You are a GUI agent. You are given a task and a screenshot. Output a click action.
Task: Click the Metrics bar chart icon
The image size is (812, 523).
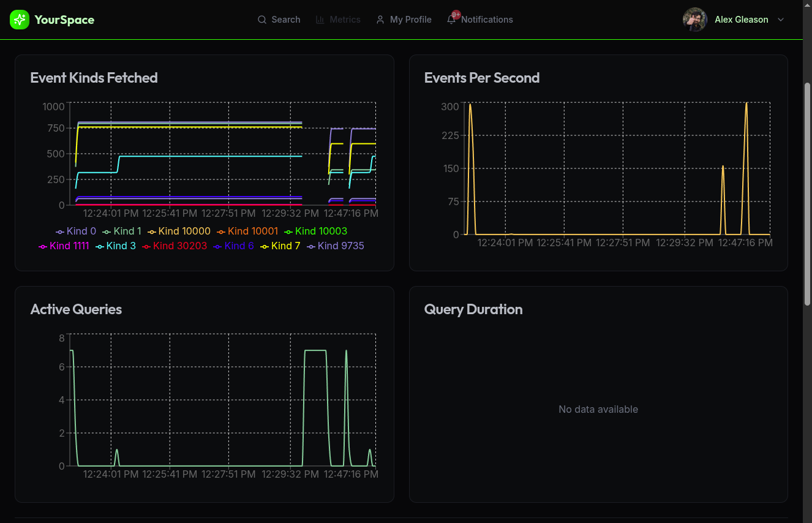(x=320, y=20)
